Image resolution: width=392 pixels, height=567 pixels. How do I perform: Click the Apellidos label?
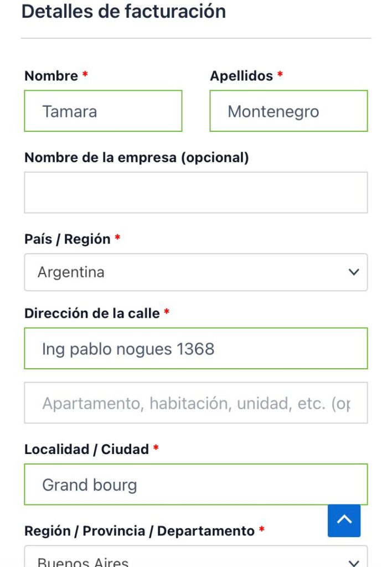coord(241,76)
